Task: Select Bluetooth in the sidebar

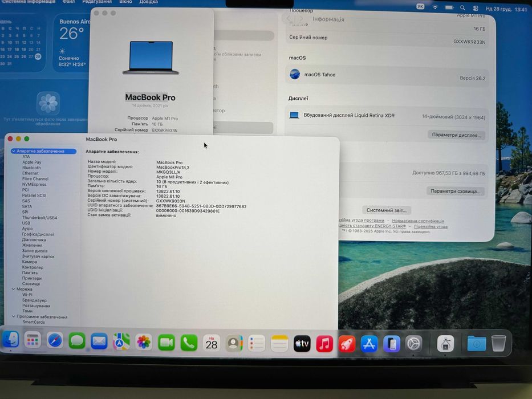Action: click(31, 168)
